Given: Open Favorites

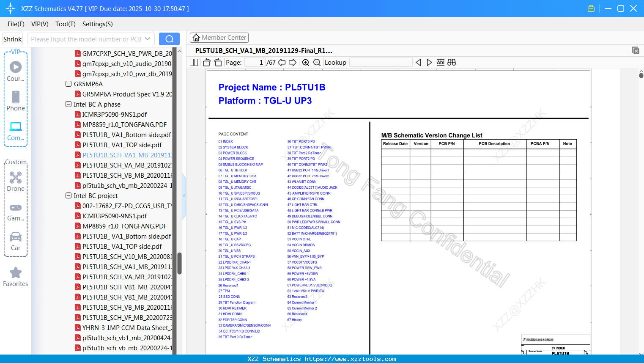Looking at the screenshot, I should point(16,277).
